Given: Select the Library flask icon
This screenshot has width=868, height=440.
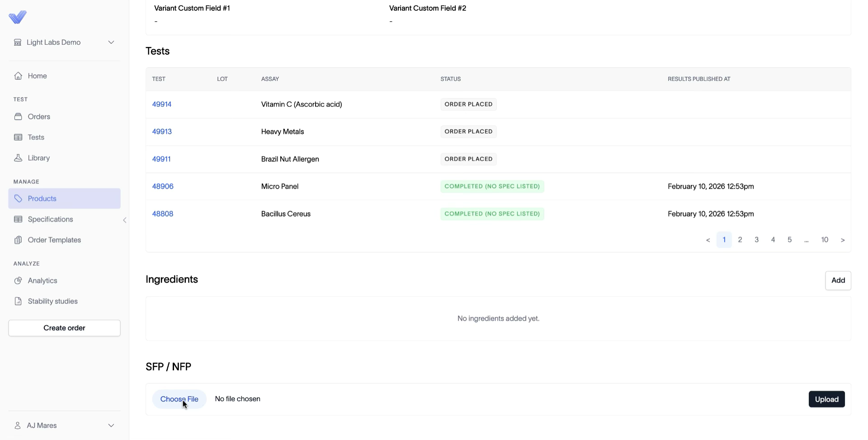Looking at the screenshot, I should 18,158.
